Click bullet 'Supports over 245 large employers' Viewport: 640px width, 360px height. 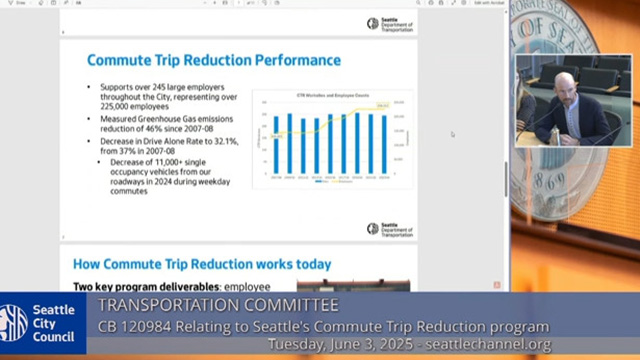click(169, 97)
